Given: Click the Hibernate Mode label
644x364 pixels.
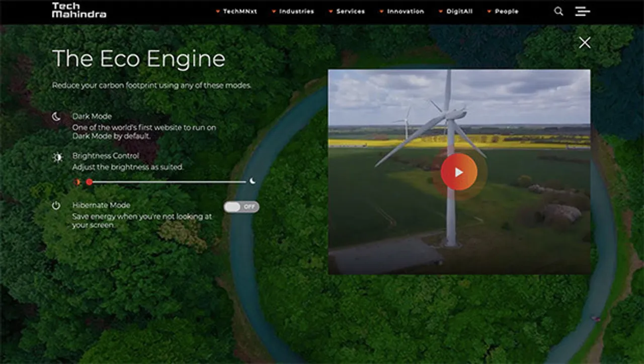Looking at the screenshot, I should [x=101, y=205].
